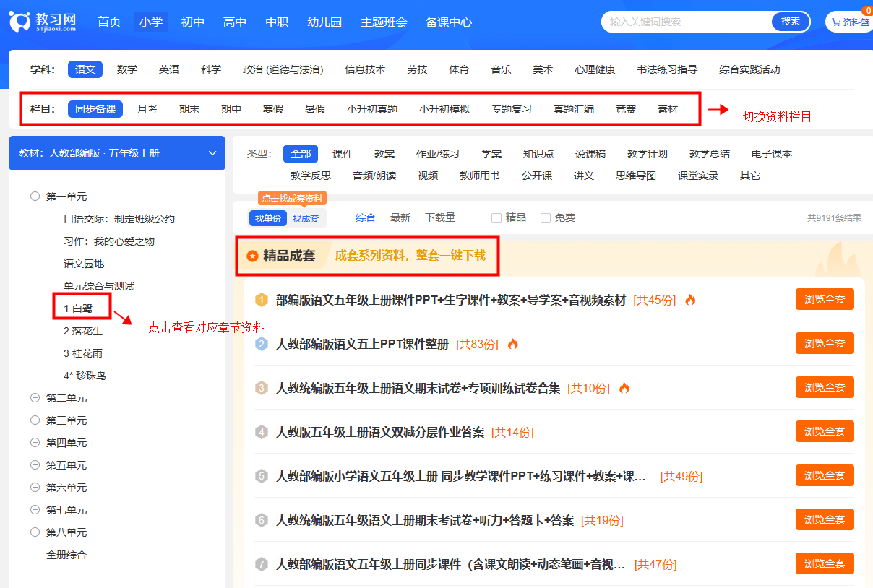This screenshot has width=873, height=588.
Task: Select the 英语 subject tab
Action: [x=169, y=69]
